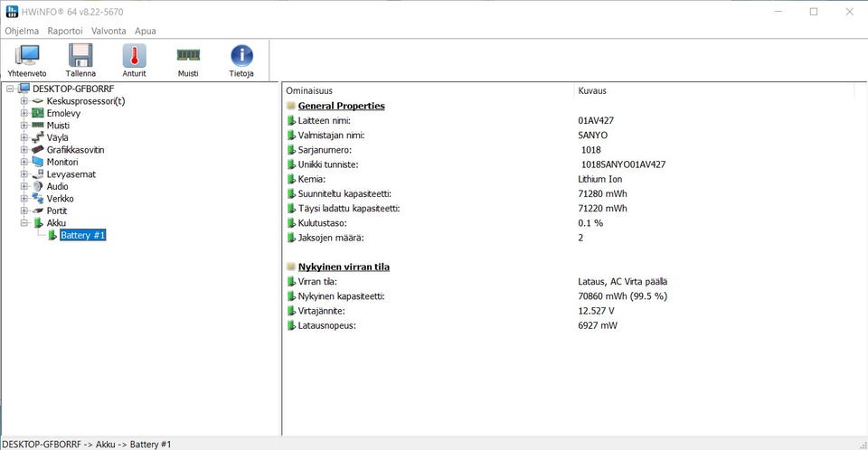Expand the Monitori tree node
Image resolution: width=868 pixels, height=450 pixels.
24,162
